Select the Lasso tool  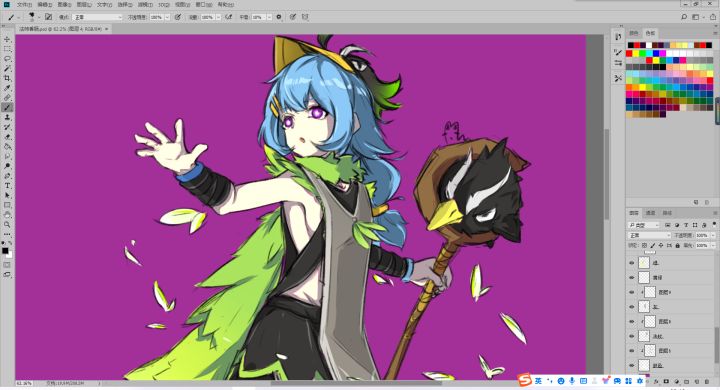point(7,59)
